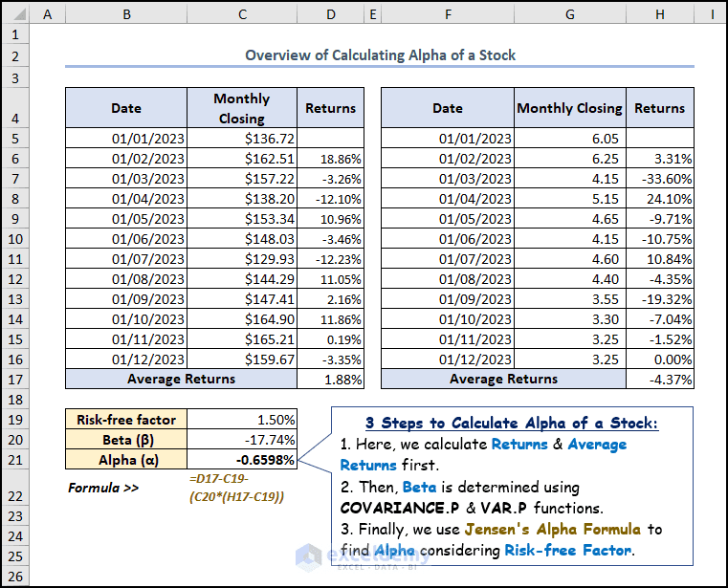Click the 1.88% average returns cell
Image resolution: width=728 pixels, height=588 pixels.
(x=331, y=380)
